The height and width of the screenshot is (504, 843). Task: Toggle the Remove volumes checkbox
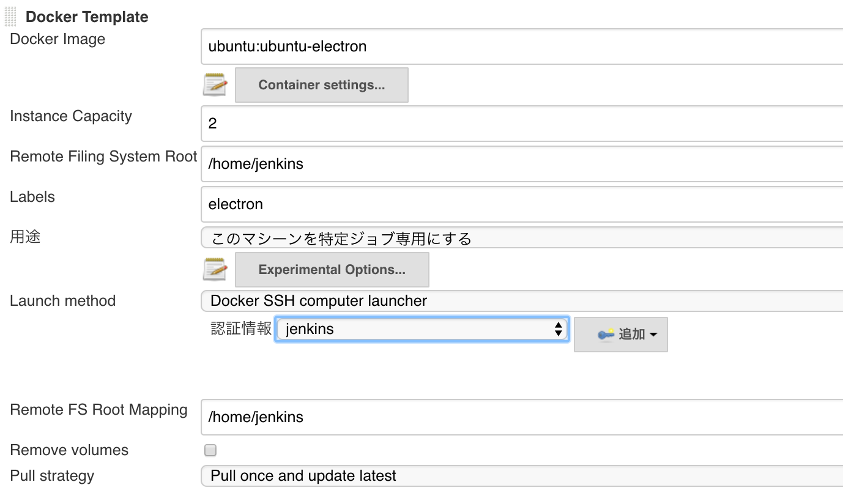[210, 450]
